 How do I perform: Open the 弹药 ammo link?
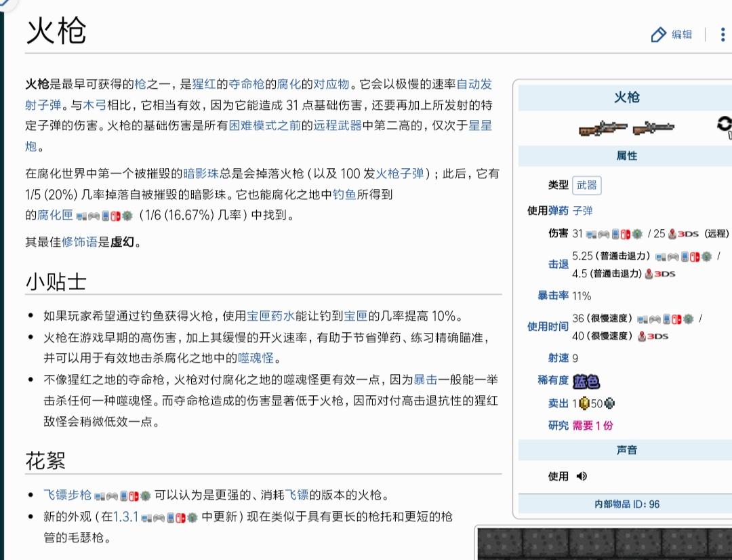tap(558, 211)
